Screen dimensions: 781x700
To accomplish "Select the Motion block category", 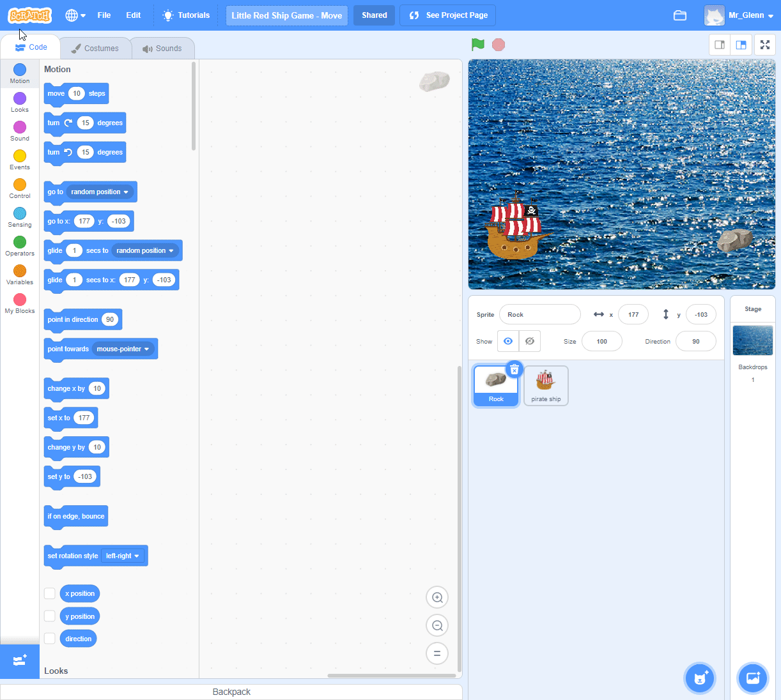I will [x=20, y=73].
